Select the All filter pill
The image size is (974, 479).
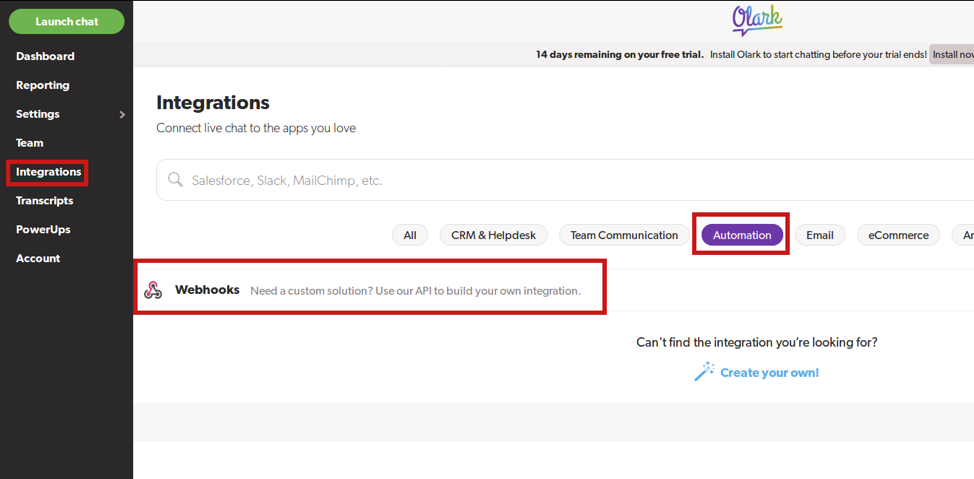(410, 235)
